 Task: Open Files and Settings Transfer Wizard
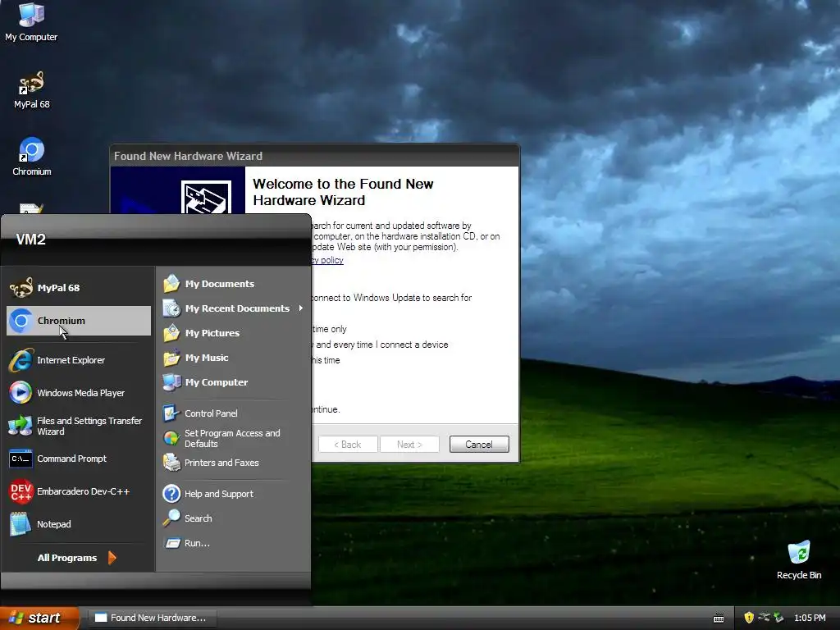[x=78, y=426]
